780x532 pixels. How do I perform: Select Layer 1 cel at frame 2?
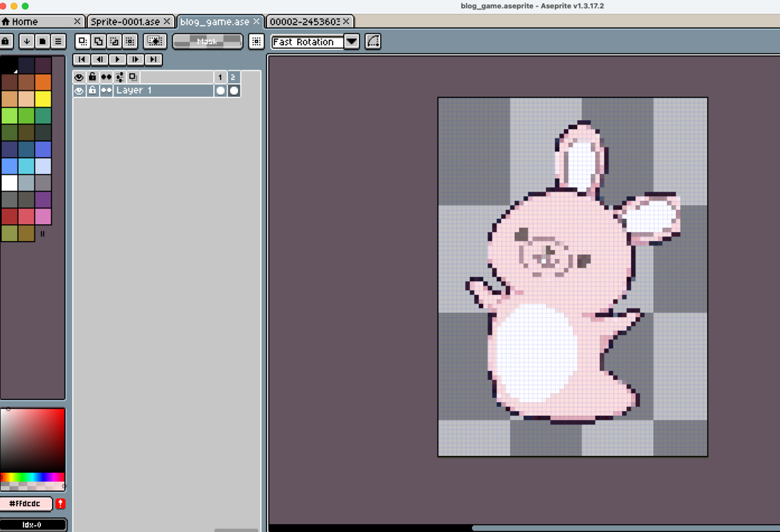tap(233, 90)
